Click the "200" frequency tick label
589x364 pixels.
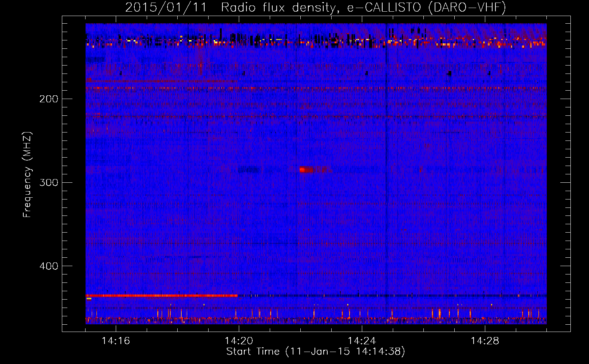click(x=49, y=99)
